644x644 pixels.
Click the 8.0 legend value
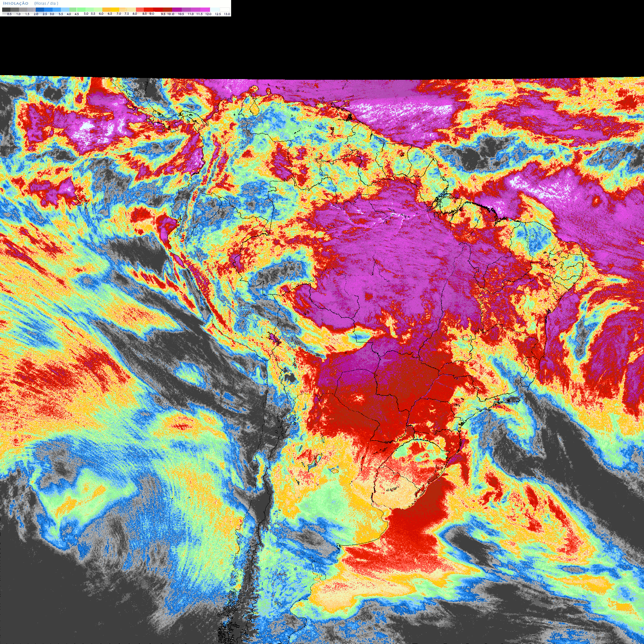[x=135, y=14]
